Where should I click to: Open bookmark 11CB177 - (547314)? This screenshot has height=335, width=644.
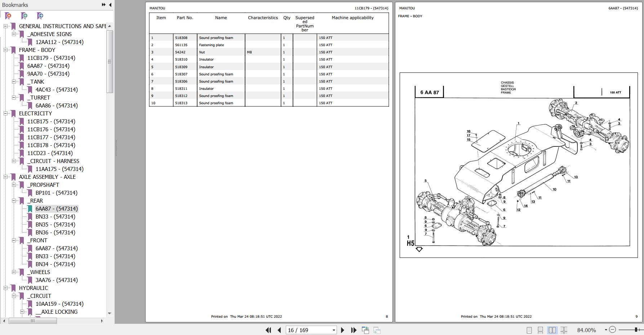51,137
